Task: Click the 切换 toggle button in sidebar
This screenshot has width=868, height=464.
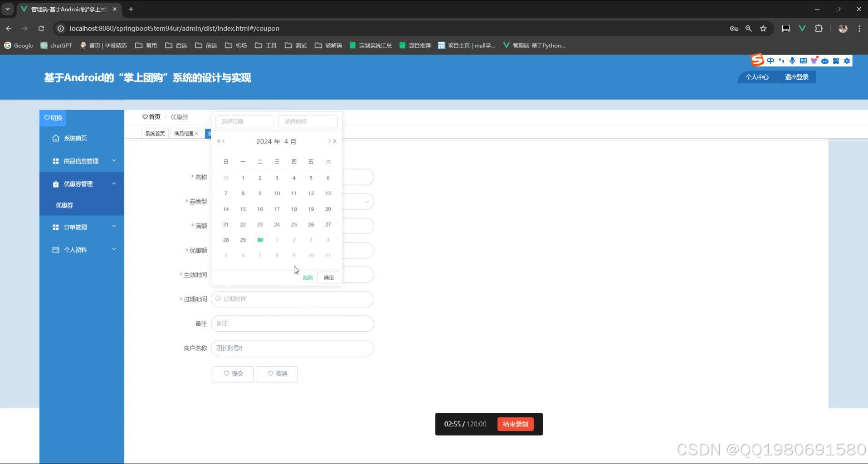Action: (53, 118)
